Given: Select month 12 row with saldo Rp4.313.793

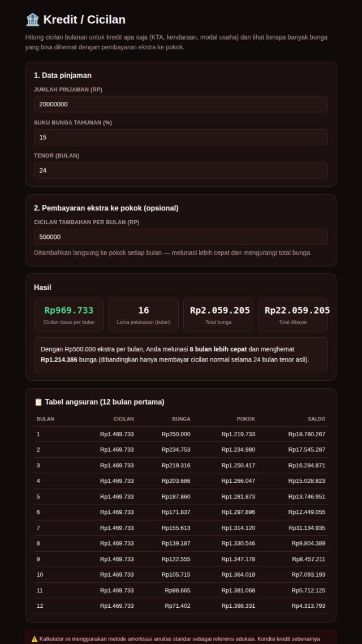Looking at the screenshot, I should pos(181,606).
